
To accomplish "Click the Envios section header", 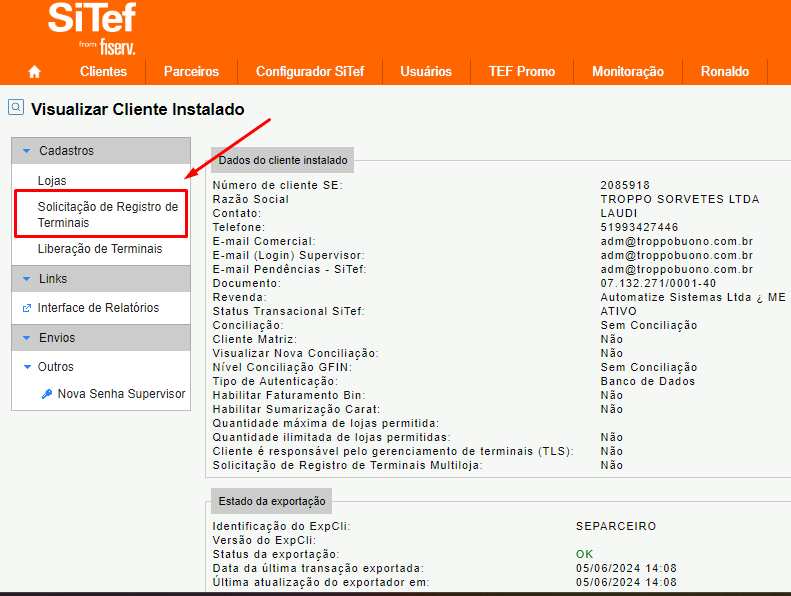I will pyautogui.click(x=101, y=338).
